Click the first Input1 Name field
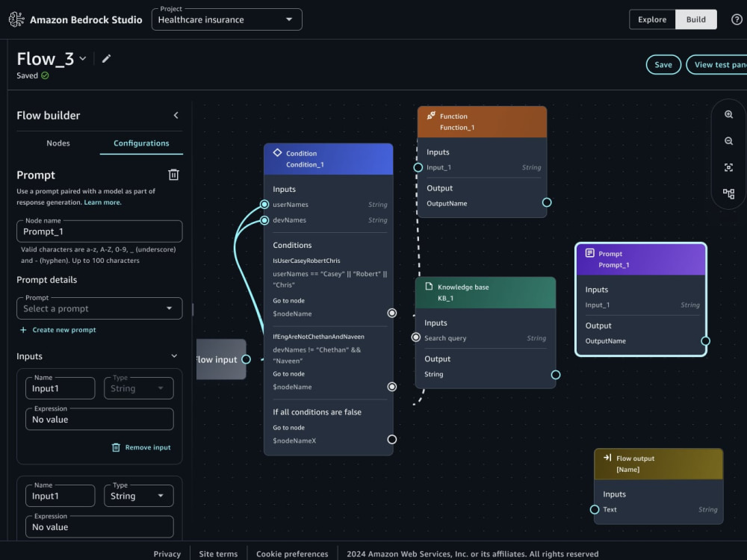The width and height of the screenshot is (747, 560). point(60,388)
